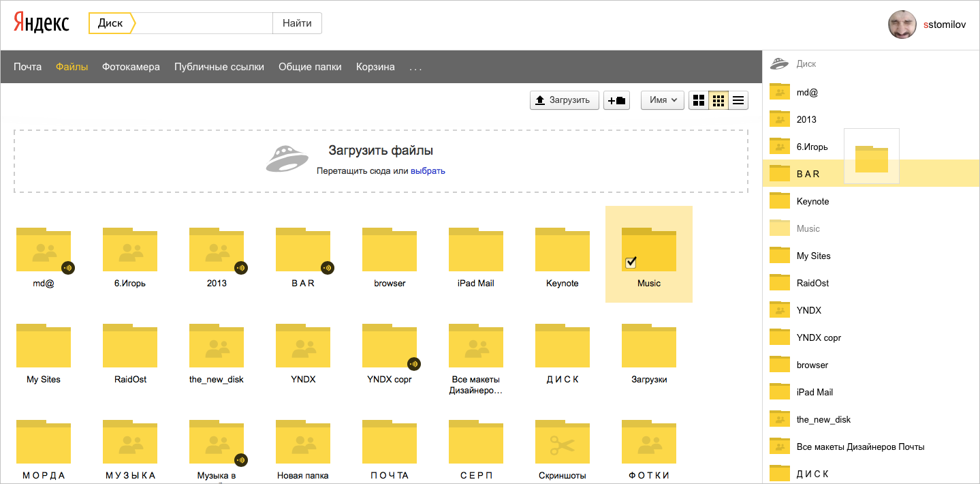Open the Загрузки folder in grid
Image resolution: width=980 pixels, height=484 pixels.
coord(649,346)
